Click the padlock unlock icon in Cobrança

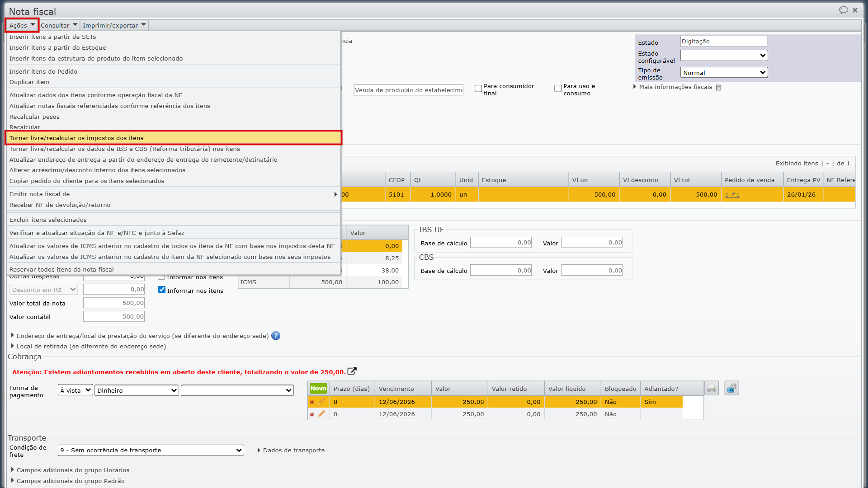click(731, 388)
